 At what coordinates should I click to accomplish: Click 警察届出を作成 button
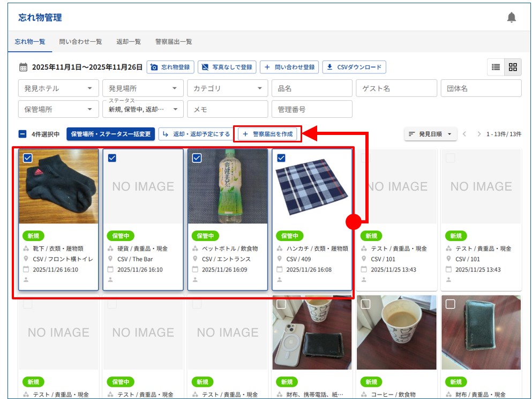coord(267,134)
